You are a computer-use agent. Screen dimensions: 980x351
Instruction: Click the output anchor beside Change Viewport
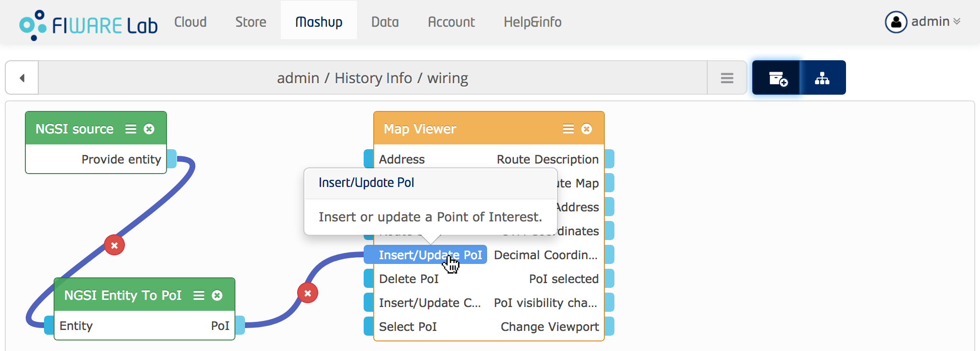[x=610, y=326]
